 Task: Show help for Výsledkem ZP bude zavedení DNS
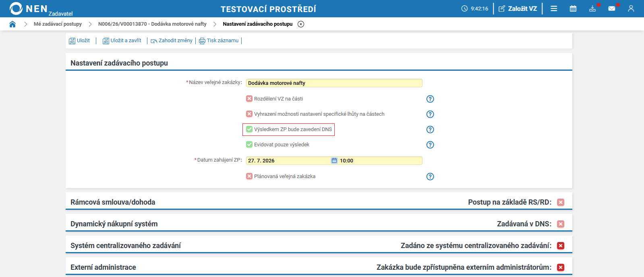pos(430,129)
